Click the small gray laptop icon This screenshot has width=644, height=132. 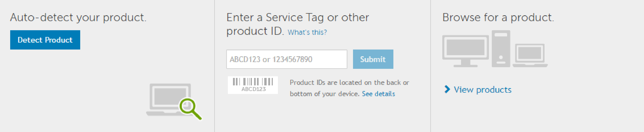[530, 55]
